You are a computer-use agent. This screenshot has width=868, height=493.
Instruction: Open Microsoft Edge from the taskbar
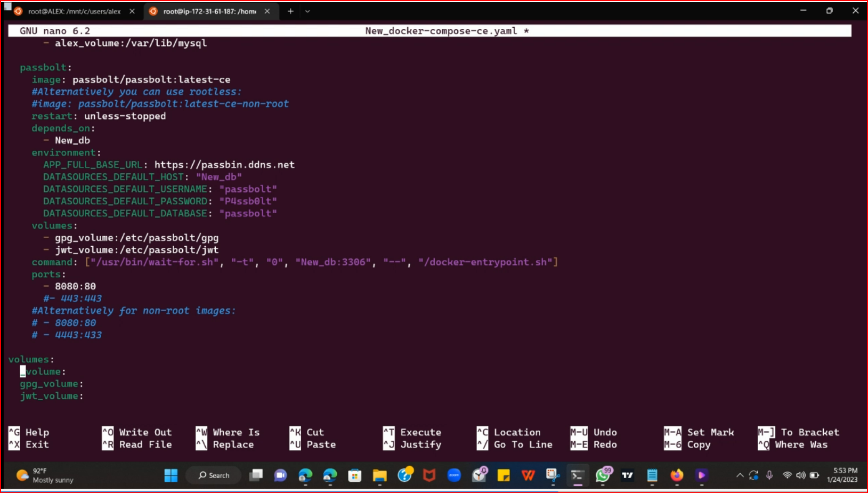click(305, 475)
